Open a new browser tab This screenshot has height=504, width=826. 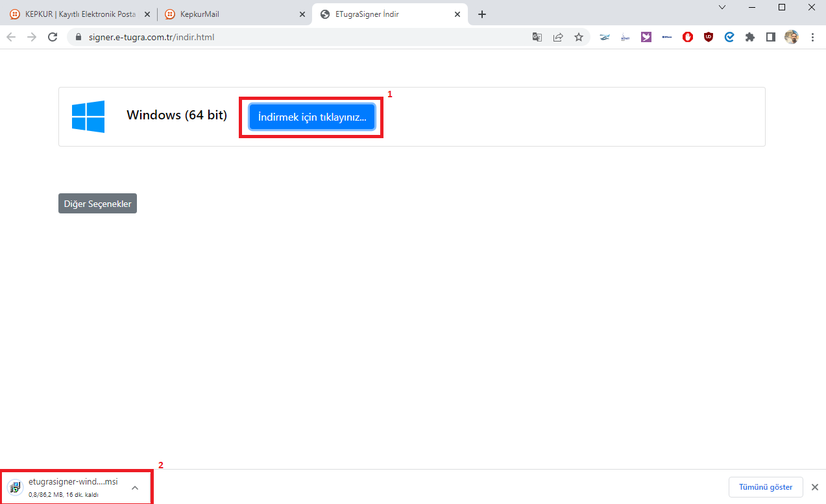point(481,14)
